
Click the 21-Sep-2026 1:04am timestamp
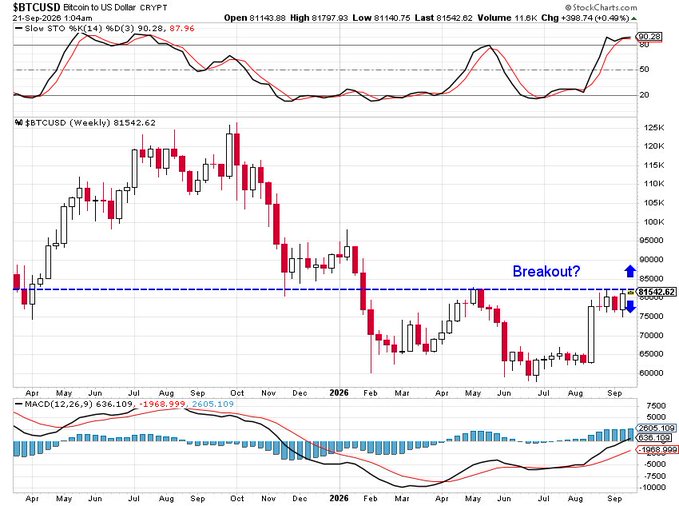point(52,18)
